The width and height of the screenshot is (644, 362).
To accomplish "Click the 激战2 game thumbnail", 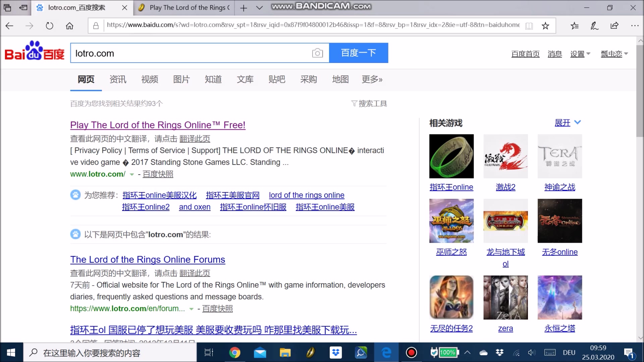I will coord(505,156).
